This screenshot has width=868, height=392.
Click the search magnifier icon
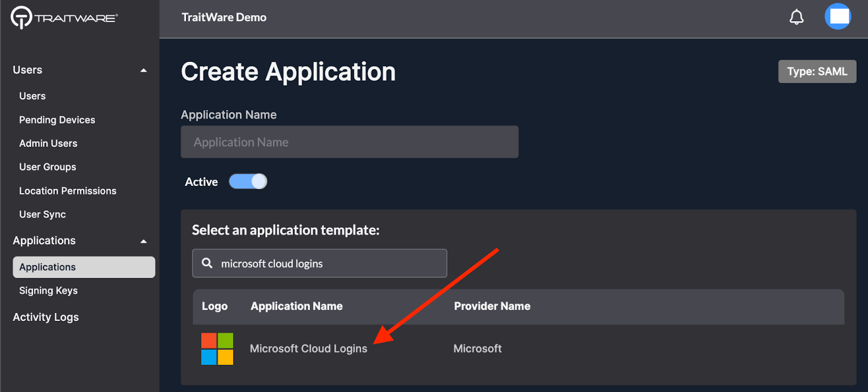click(x=207, y=263)
